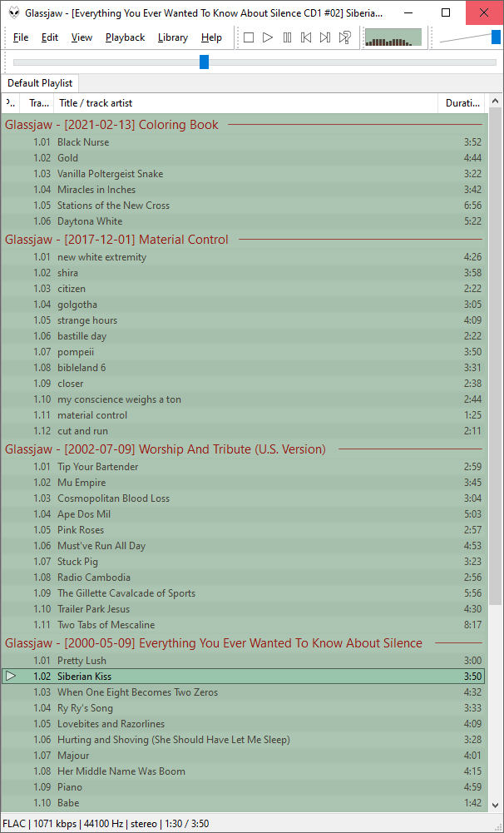Click the Playing column header
This screenshot has height=833, width=504.
tap(11, 103)
